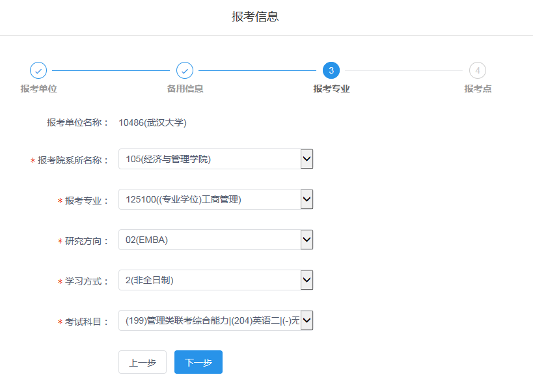Click the 02(EMBA) select field

(x=215, y=240)
